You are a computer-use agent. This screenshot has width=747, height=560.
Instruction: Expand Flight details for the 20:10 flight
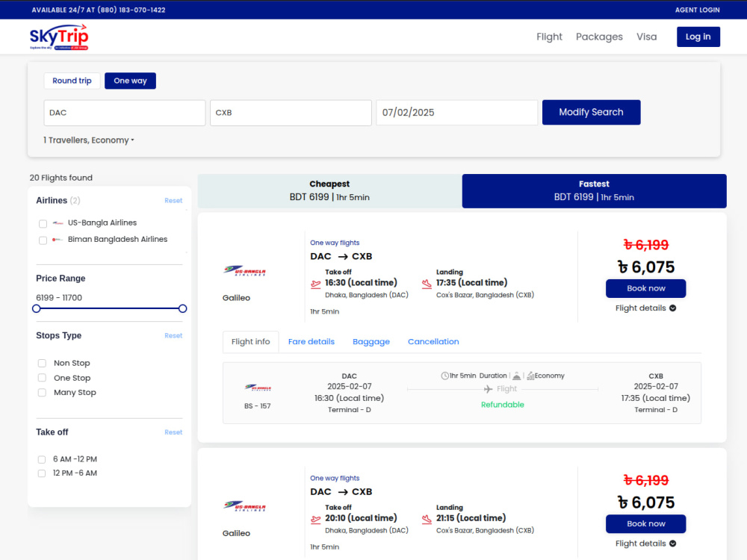click(645, 544)
